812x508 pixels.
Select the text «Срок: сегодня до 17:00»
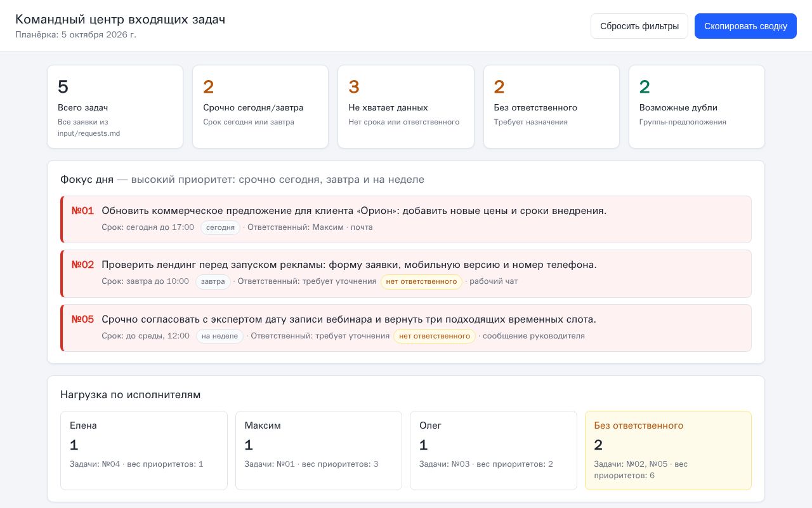point(148,227)
